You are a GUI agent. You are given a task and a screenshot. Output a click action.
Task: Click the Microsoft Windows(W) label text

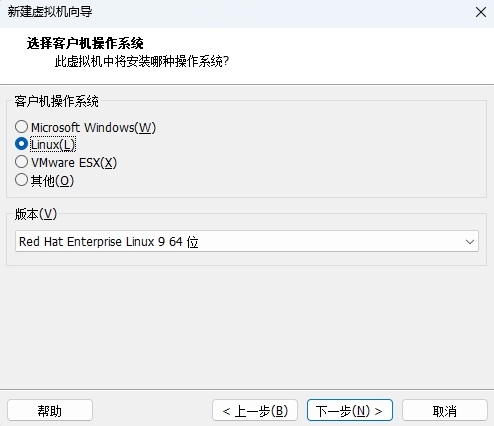click(x=93, y=127)
